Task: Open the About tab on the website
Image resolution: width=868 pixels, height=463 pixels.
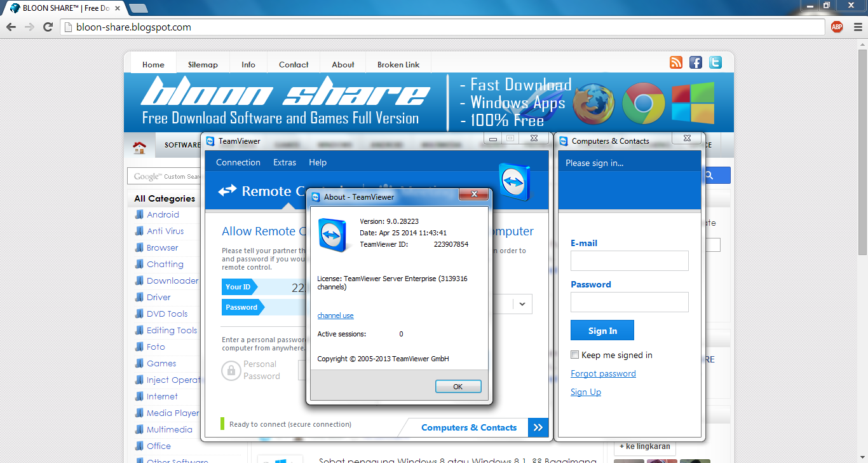Action: tap(343, 64)
